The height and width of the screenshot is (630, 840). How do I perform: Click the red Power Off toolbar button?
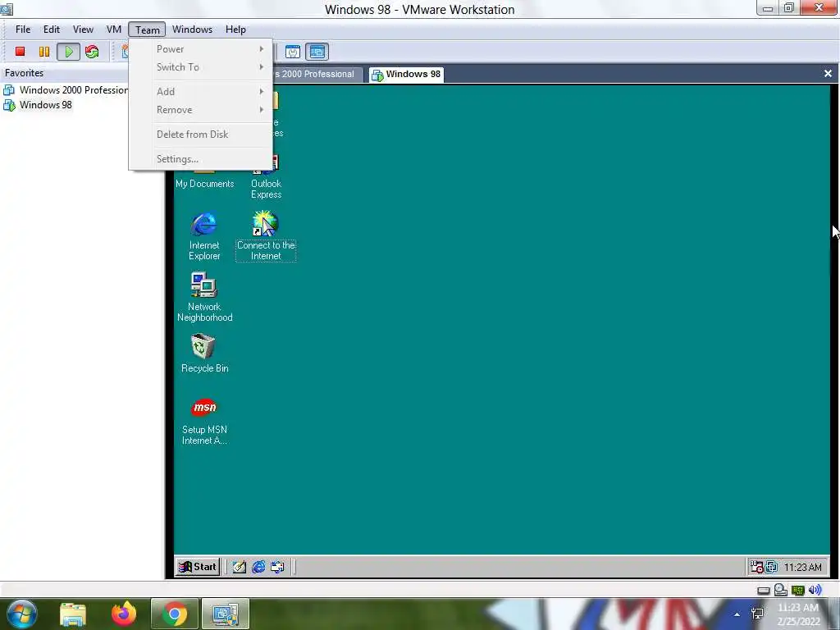click(20, 52)
